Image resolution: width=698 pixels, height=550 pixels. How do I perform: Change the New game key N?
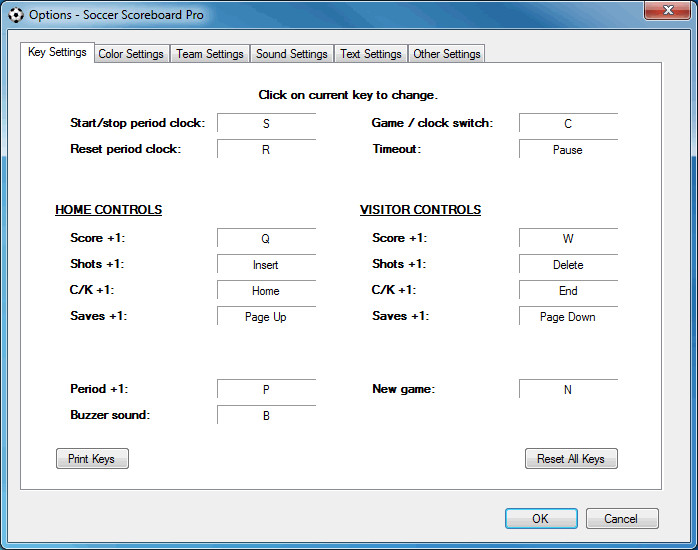point(568,389)
